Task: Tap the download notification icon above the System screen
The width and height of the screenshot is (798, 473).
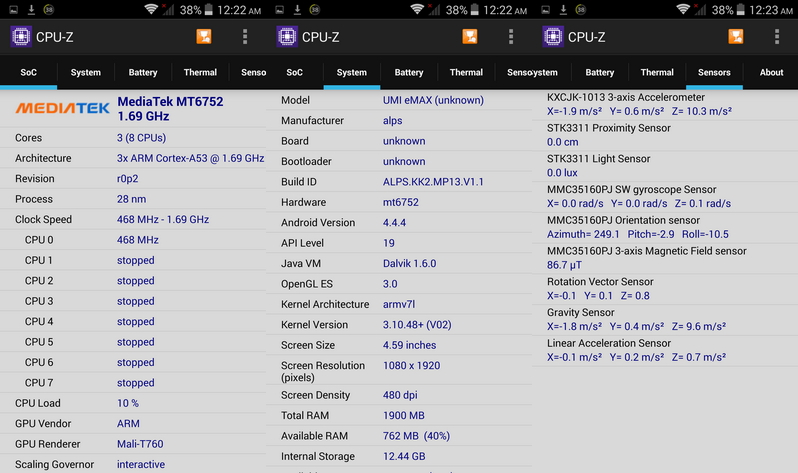Action: click(297, 9)
